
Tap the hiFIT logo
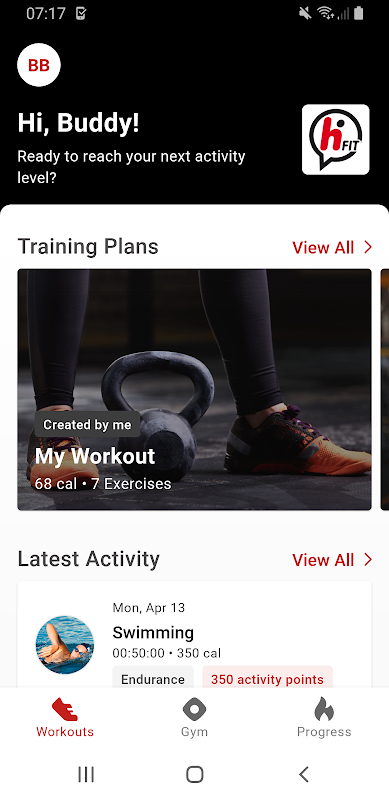[x=335, y=139]
